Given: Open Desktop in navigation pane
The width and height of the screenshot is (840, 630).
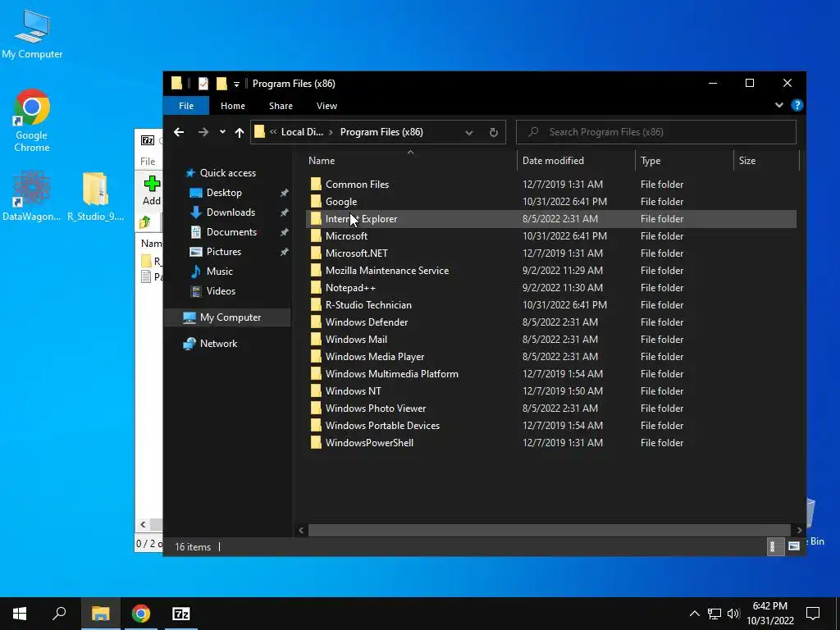Looking at the screenshot, I should click(224, 193).
